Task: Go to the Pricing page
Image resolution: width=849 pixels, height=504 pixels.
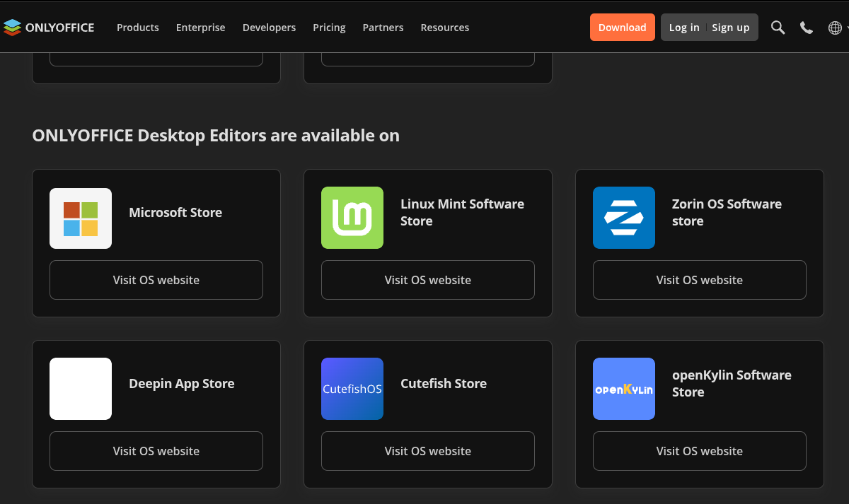Action: coord(329,28)
